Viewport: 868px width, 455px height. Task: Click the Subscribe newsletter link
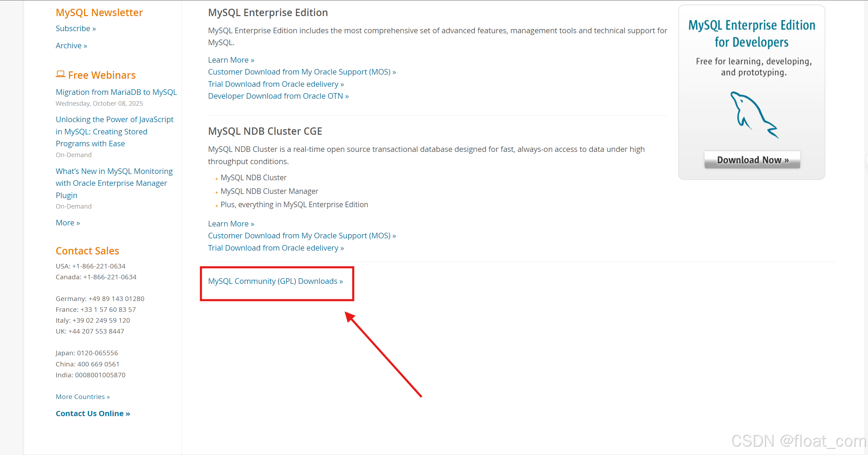point(76,28)
